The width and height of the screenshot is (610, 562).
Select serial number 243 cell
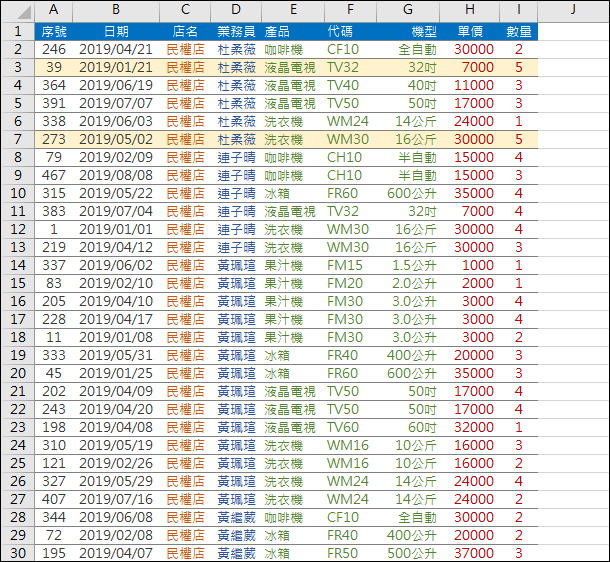click(x=54, y=409)
